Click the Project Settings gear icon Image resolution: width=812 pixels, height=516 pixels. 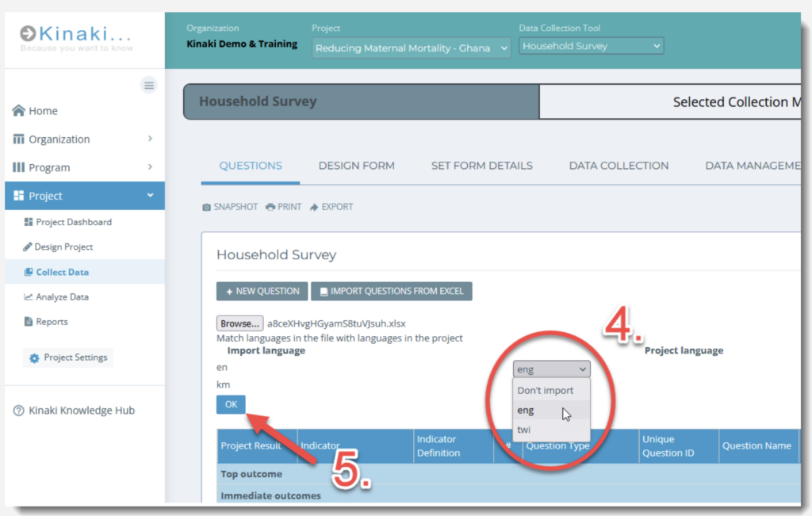point(34,358)
